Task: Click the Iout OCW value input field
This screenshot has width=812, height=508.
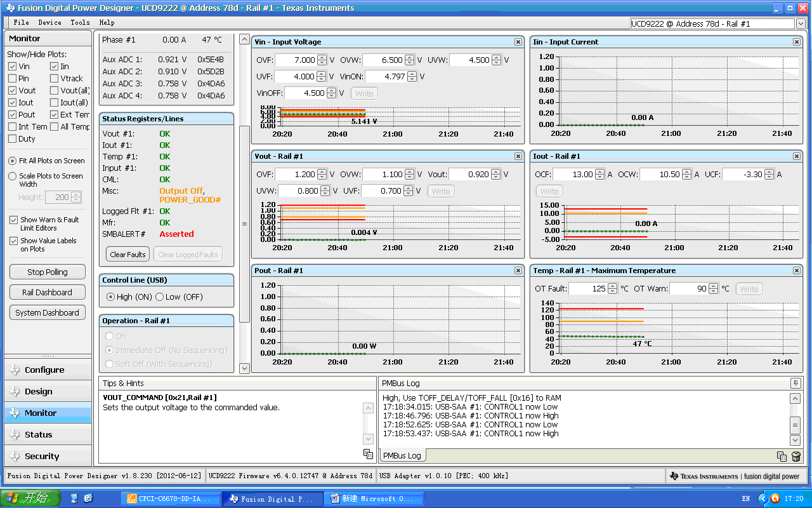Action: tap(661, 175)
